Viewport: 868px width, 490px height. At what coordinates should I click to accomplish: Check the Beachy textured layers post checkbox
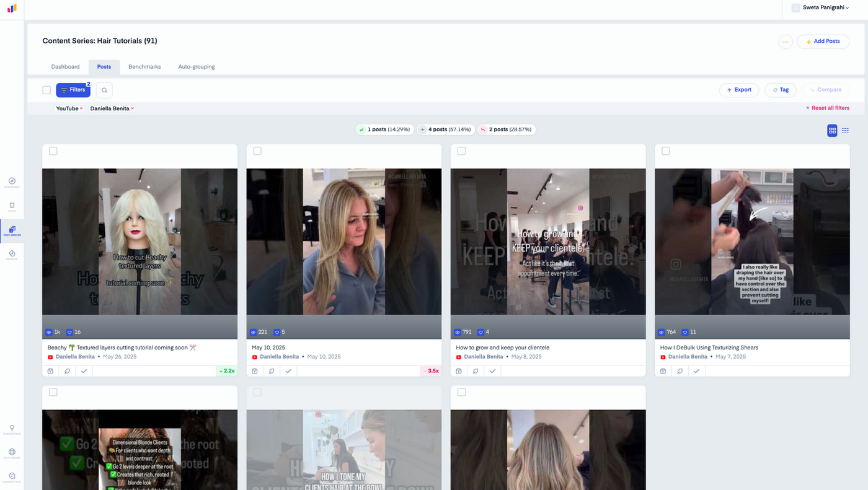point(53,151)
